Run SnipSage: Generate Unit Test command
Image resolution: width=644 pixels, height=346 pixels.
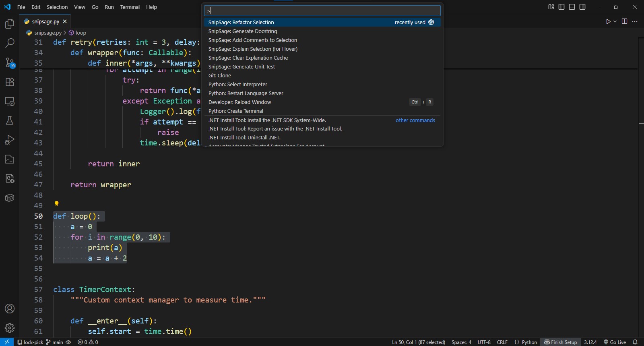tap(322, 66)
